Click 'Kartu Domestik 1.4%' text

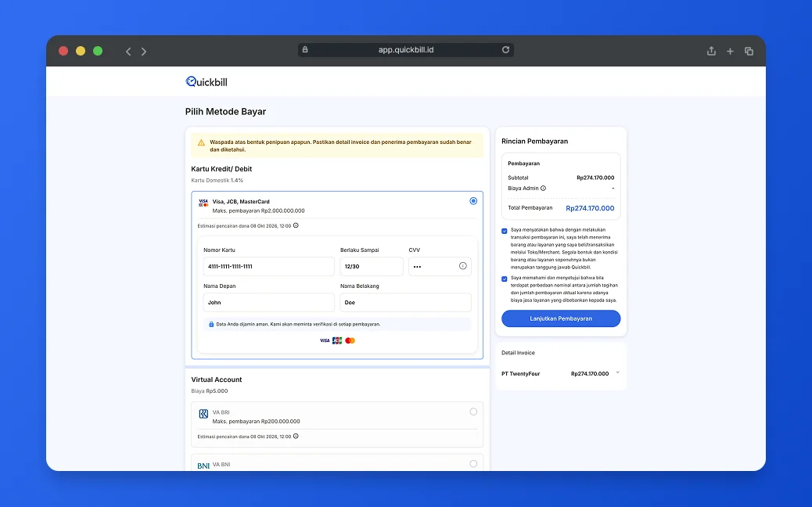(x=217, y=180)
